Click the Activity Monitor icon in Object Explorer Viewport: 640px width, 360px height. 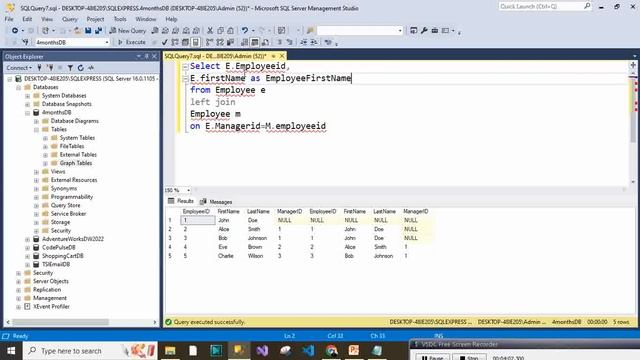(x=91, y=68)
